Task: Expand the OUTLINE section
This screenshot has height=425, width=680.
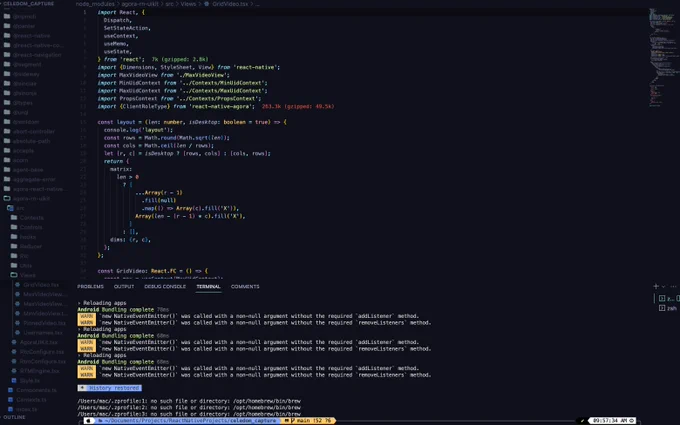Action: click(15, 417)
